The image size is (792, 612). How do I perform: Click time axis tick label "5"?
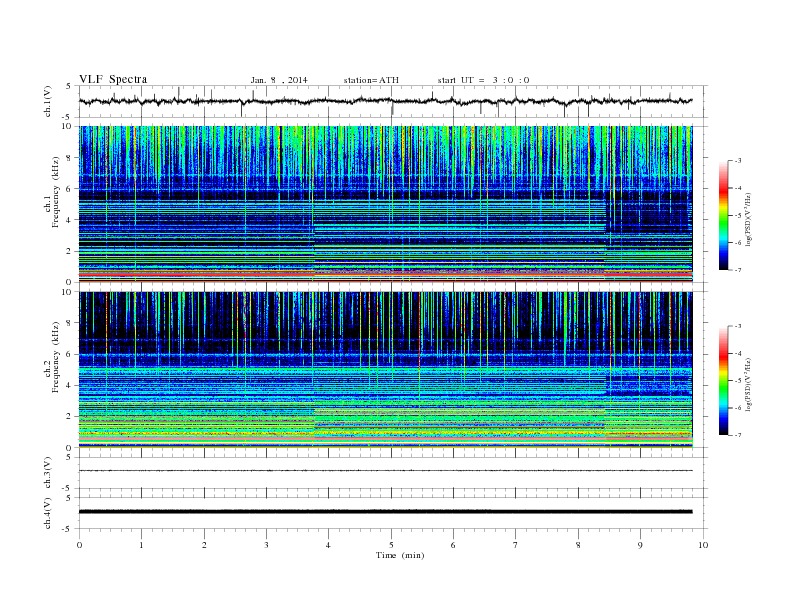coord(391,545)
